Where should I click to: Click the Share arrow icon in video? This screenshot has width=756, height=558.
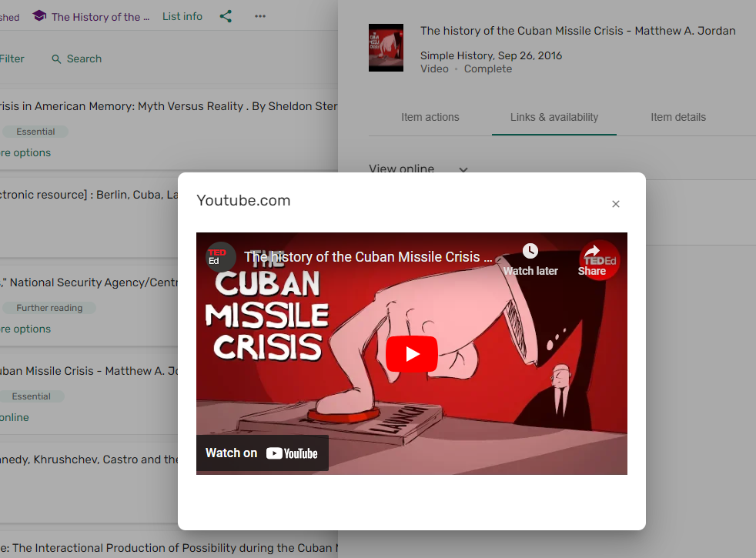[592, 251]
